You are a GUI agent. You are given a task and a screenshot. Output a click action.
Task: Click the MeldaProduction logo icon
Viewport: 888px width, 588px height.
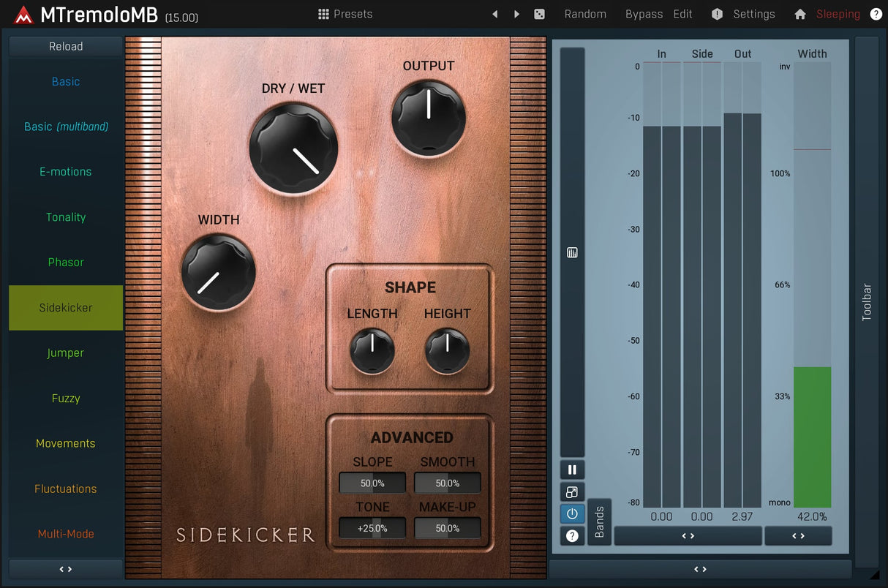pyautogui.click(x=23, y=15)
